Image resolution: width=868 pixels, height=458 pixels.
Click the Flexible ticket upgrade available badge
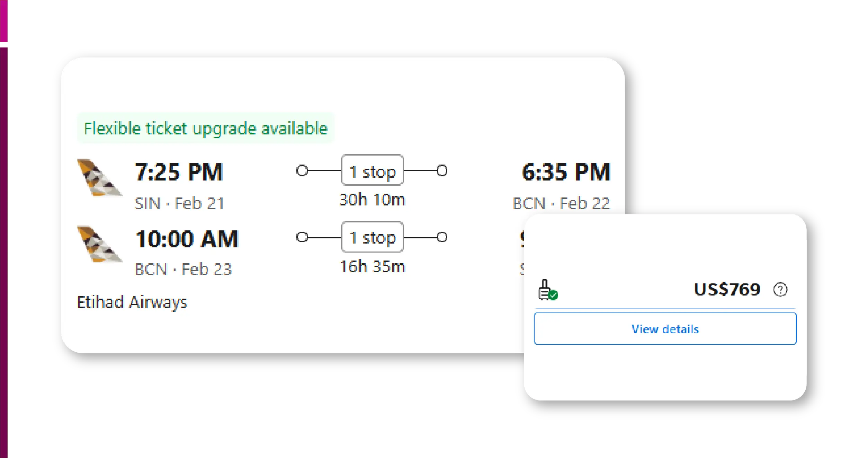click(x=206, y=128)
